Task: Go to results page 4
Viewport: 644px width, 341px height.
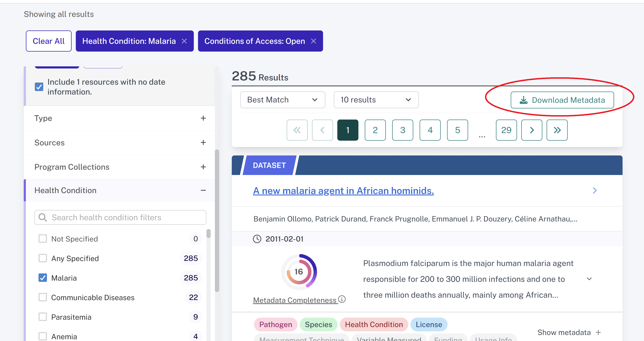Action: click(x=430, y=130)
